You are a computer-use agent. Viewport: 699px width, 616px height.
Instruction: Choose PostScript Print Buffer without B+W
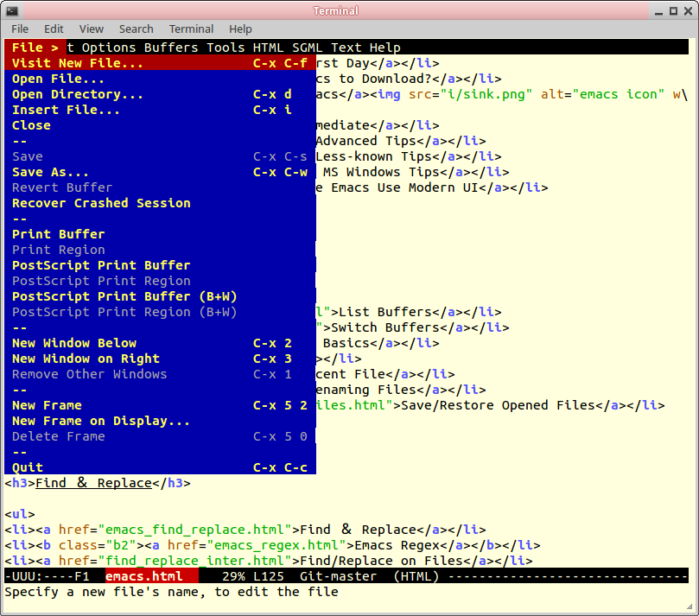160,265
